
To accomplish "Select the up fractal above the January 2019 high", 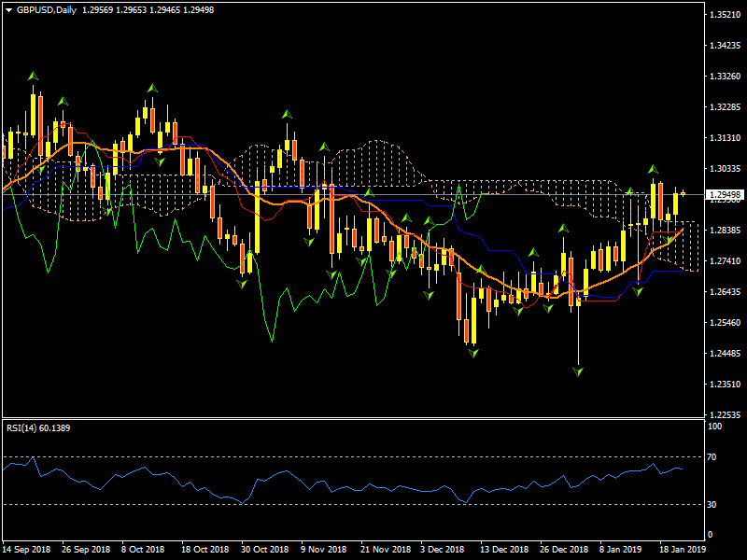I will click(654, 170).
